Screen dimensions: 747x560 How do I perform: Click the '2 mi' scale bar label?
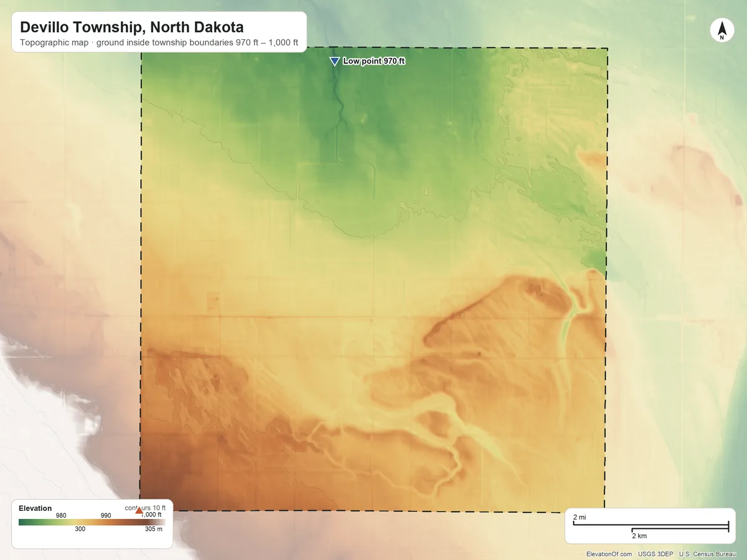click(x=580, y=517)
